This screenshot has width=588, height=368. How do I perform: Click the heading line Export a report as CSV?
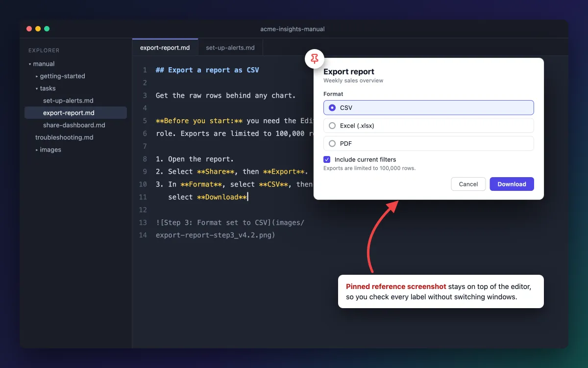pos(207,70)
